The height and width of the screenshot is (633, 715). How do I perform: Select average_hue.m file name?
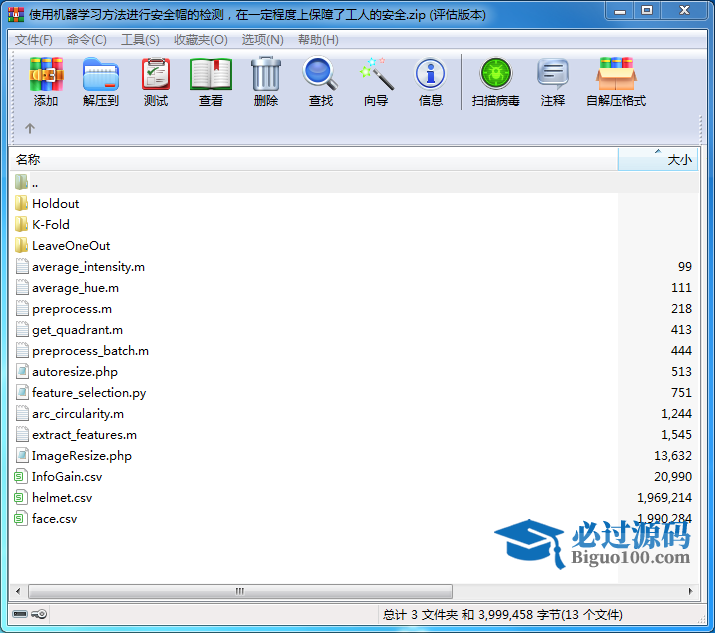(x=75, y=288)
